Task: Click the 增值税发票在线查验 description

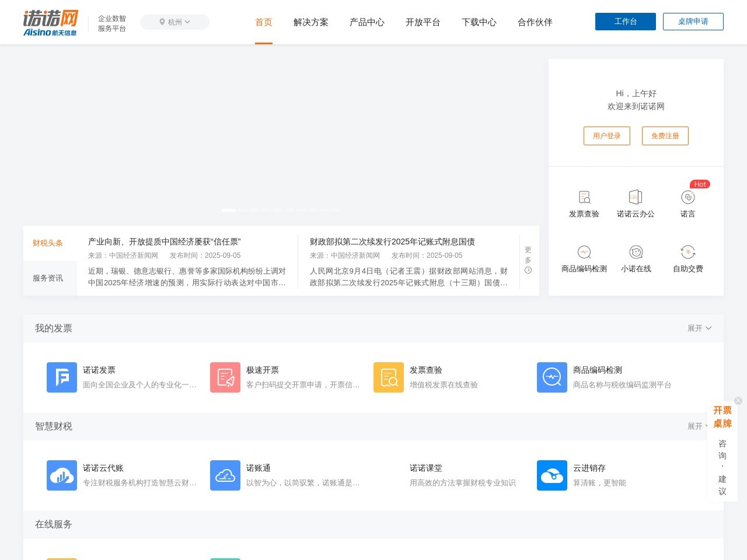Action: (x=444, y=385)
